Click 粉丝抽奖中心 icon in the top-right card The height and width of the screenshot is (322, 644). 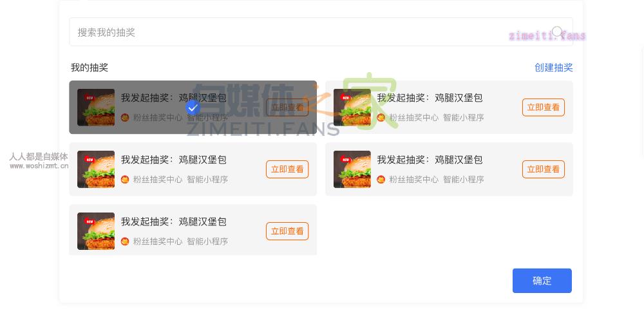pyautogui.click(x=381, y=118)
